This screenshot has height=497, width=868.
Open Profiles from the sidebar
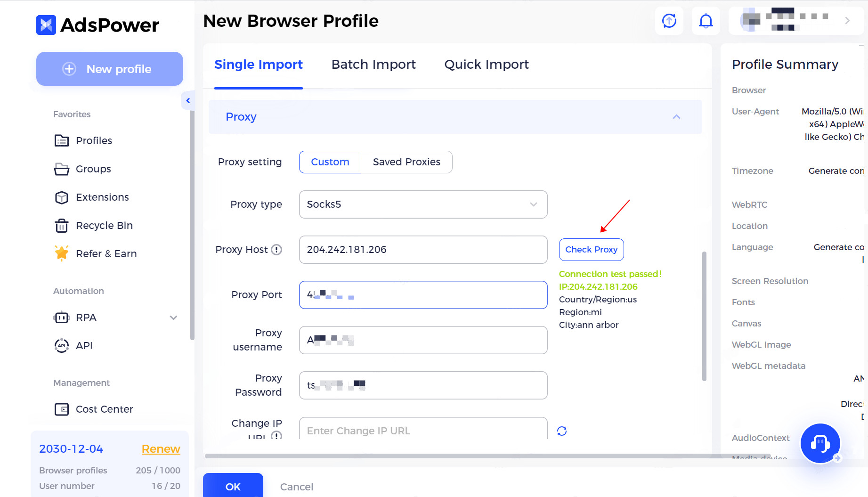[94, 140]
